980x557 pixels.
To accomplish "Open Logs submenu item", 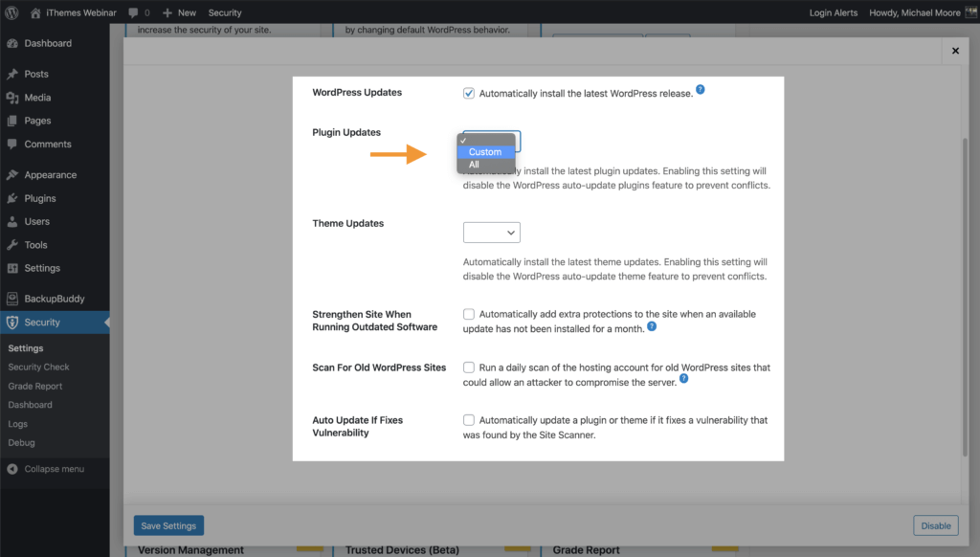I will (x=17, y=424).
